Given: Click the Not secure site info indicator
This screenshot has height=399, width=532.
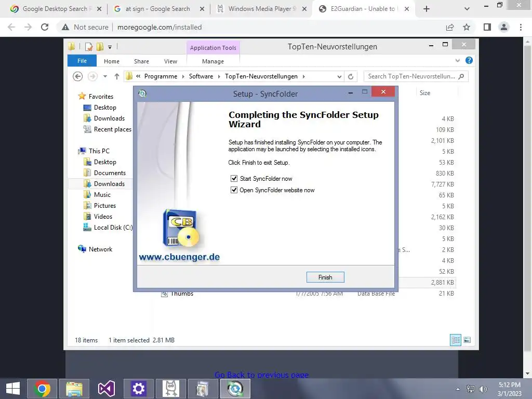Looking at the screenshot, I should click(85, 27).
